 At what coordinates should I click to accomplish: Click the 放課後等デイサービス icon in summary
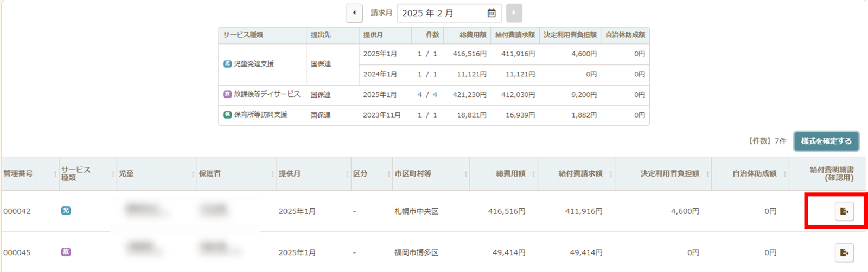[x=227, y=94]
